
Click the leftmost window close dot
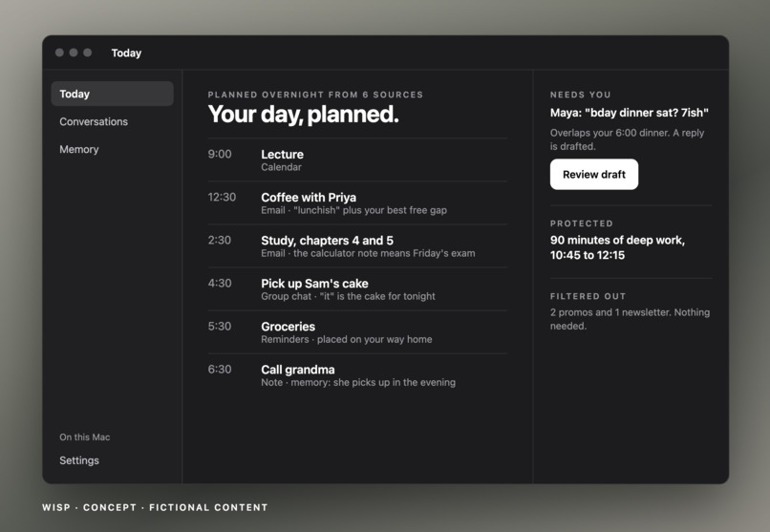(x=59, y=53)
